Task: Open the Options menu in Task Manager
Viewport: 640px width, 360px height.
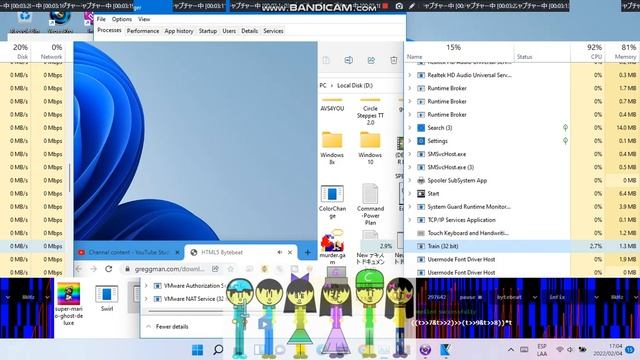Action: (x=122, y=19)
